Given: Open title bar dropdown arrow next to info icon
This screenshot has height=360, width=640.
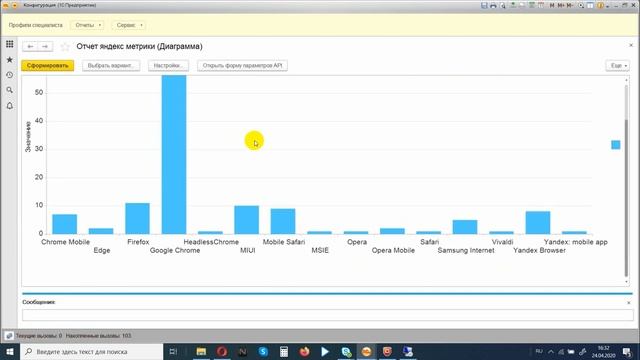Looking at the screenshot, I should pyautogui.click(x=607, y=6).
